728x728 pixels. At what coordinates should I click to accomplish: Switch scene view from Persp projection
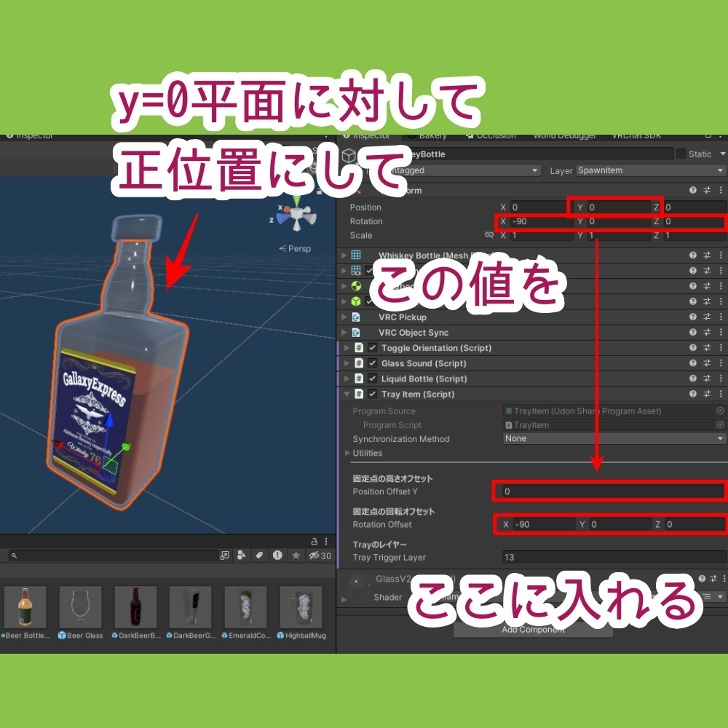tap(295, 248)
